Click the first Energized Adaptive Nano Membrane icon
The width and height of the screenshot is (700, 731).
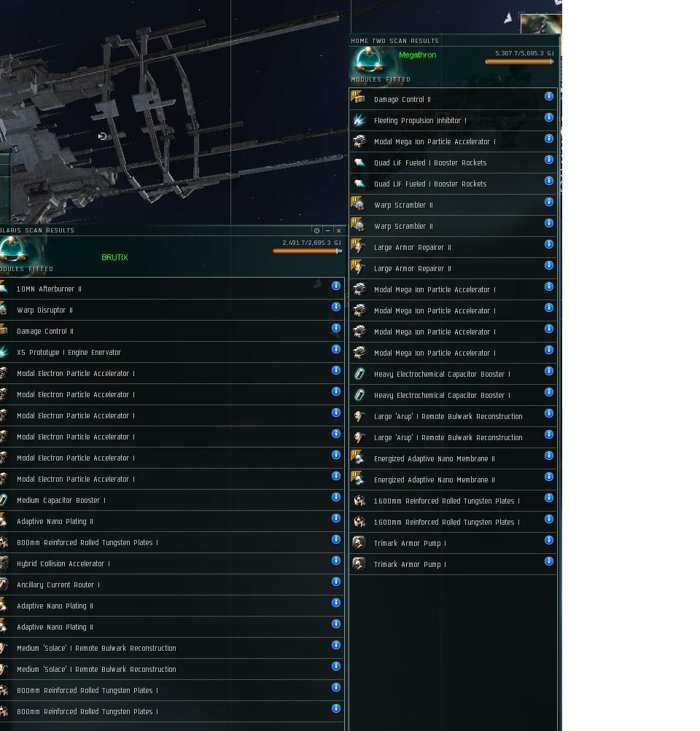click(358, 457)
